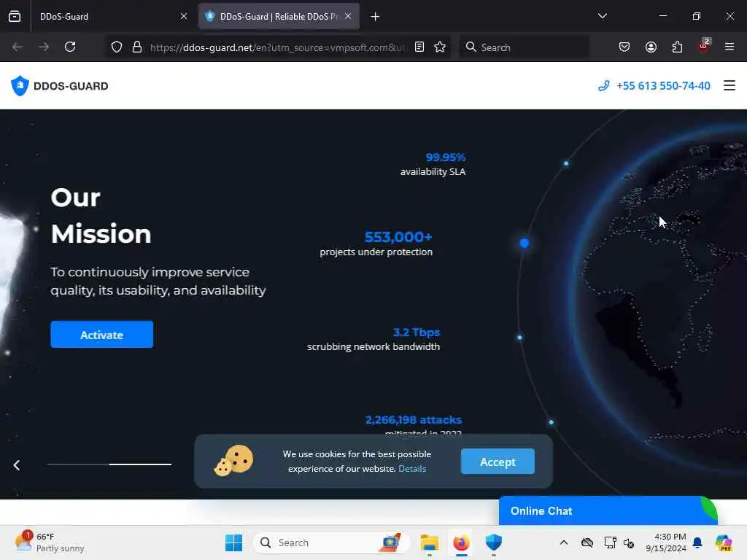Open the Save to Pocket icon
Screen dimensions: 747x560
(624, 47)
